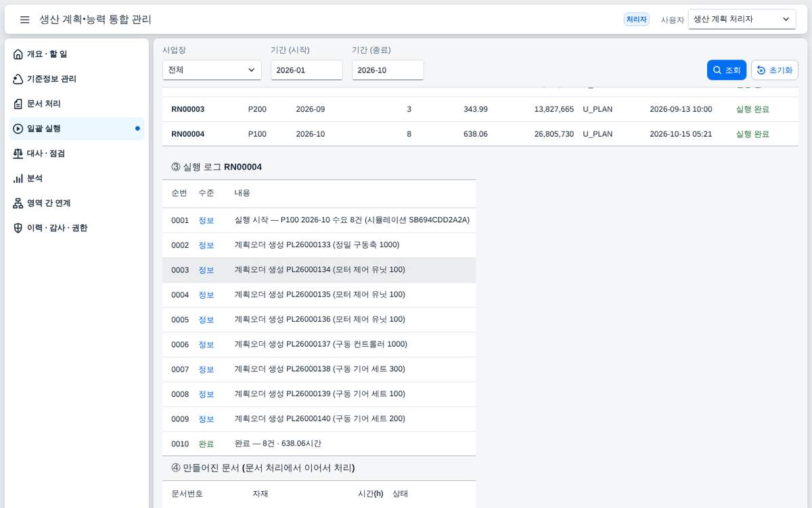Click the 처리자 badge in header
The height and width of the screenshot is (508, 812).
click(636, 20)
